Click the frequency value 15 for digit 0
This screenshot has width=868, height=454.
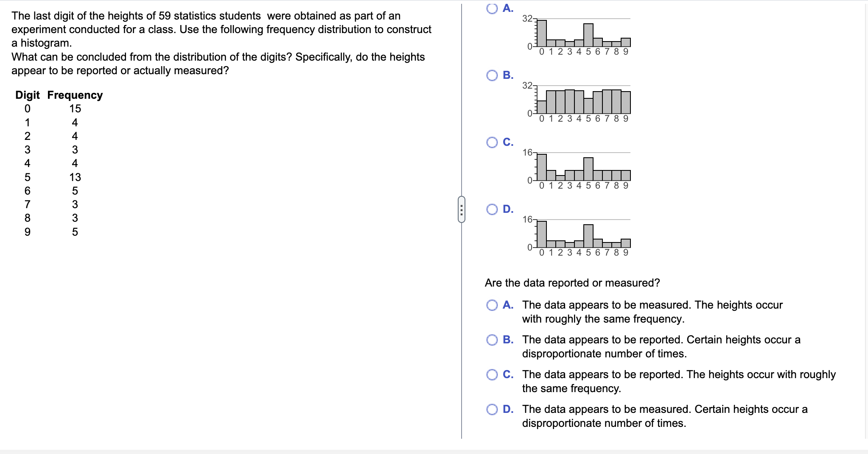pyautogui.click(x=75, y=109)
